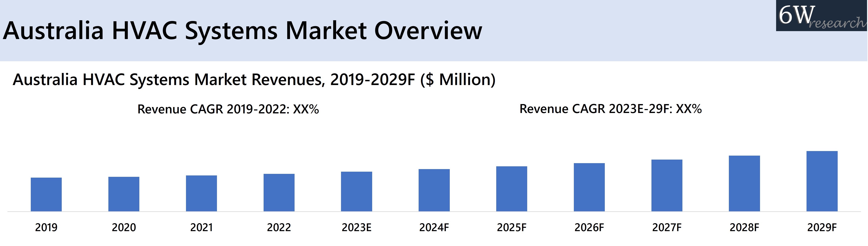Click the 2029F axis label
This screenshot has width=868, height=246.
(x=822, y=228)
